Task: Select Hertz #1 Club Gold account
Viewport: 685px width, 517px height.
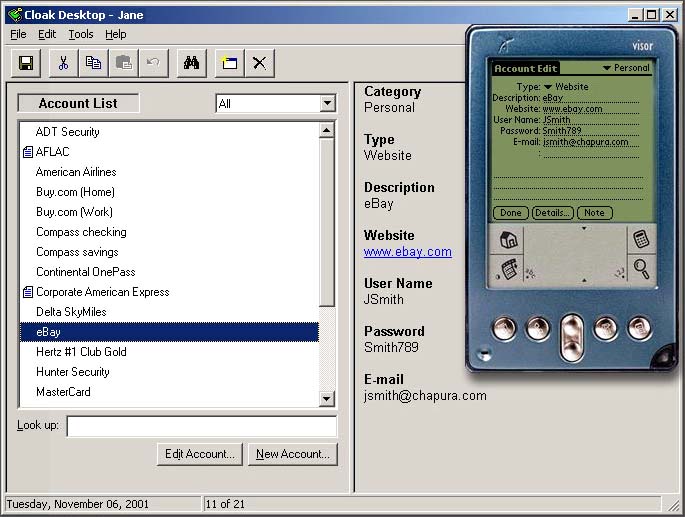Action: click(170, 352)
